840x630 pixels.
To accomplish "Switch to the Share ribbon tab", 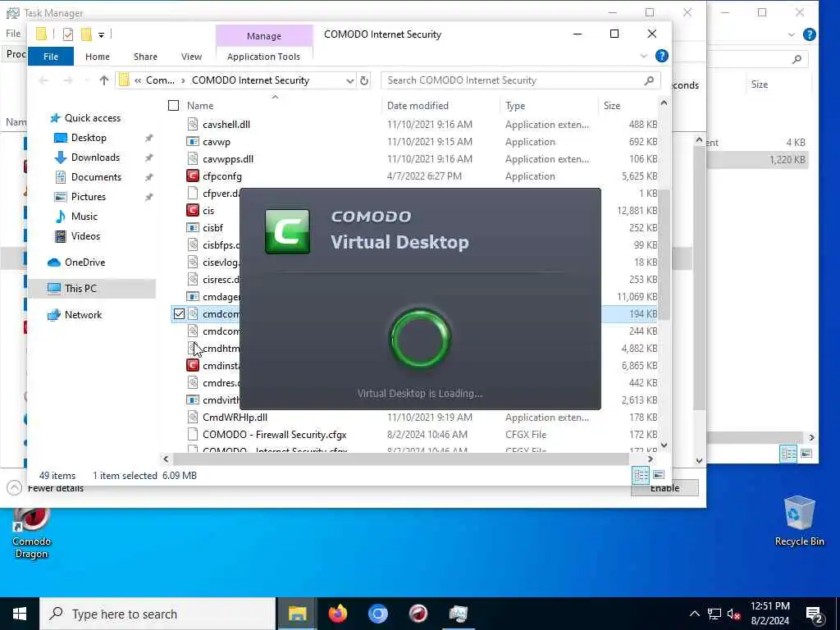I will tap(146, 57).
